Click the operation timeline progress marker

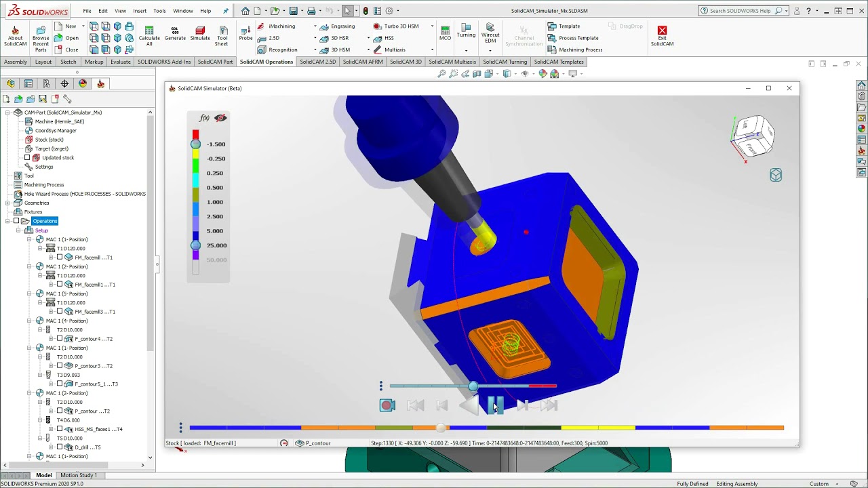coord(441,428)
